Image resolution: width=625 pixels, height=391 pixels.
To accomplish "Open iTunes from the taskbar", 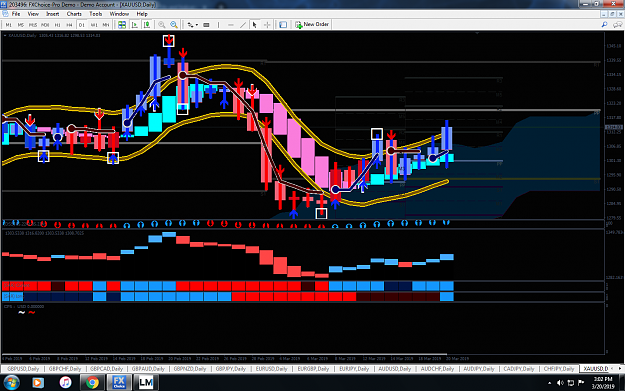I will (65, 383).
